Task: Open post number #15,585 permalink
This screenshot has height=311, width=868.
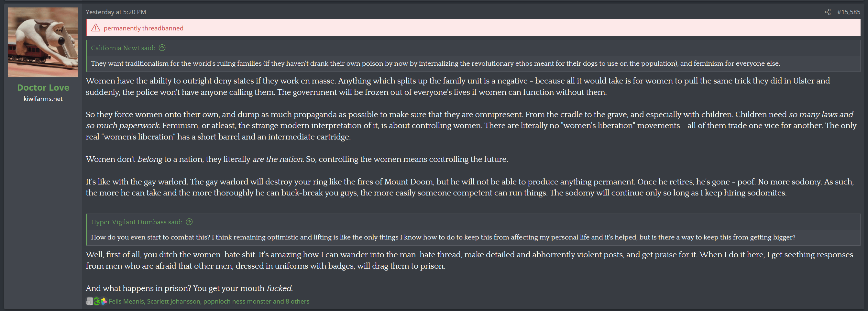Action: tap(849, 12)
